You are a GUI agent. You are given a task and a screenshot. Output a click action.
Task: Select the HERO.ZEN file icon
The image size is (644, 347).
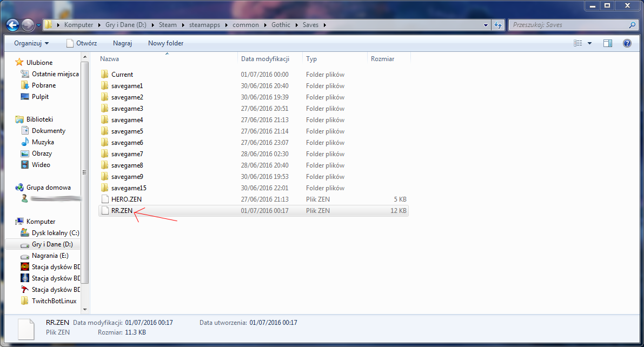pos(105,199)
